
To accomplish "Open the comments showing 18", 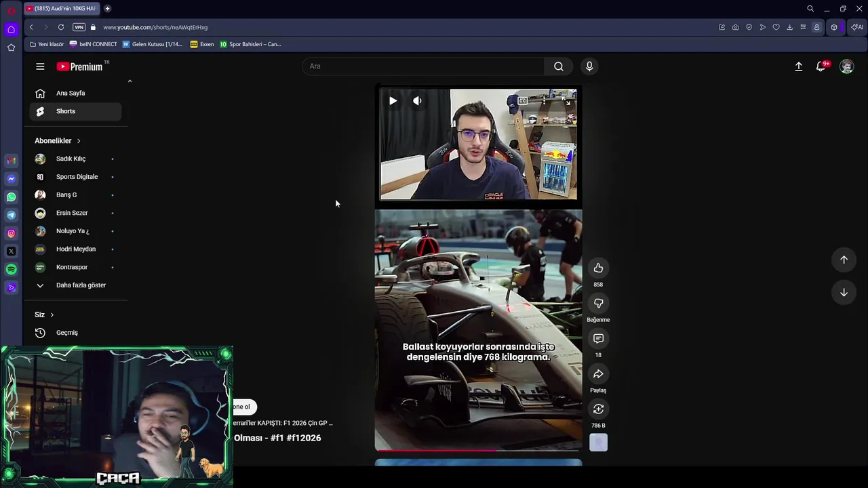I will click(598, 338).
